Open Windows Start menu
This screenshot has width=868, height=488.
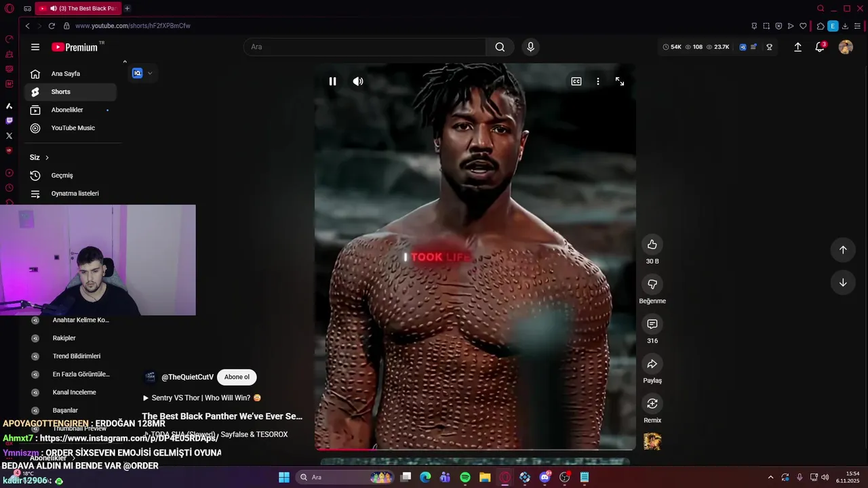click(x=284, y=477)
